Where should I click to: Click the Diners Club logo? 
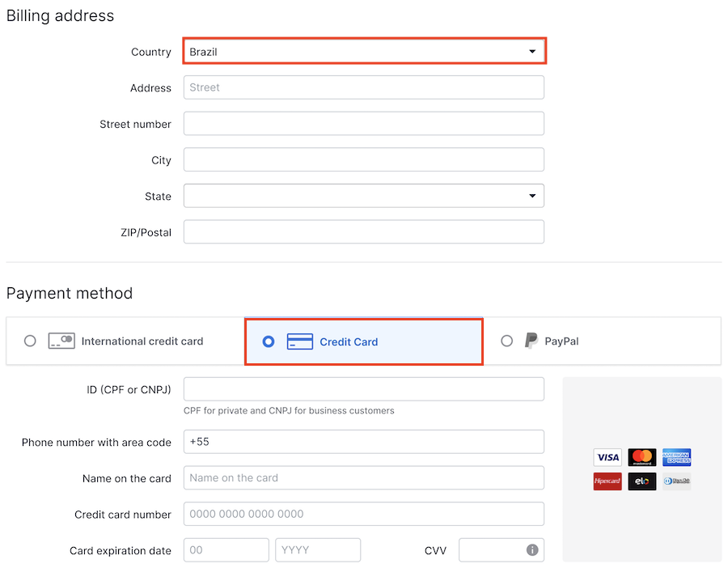click(676, 481)
